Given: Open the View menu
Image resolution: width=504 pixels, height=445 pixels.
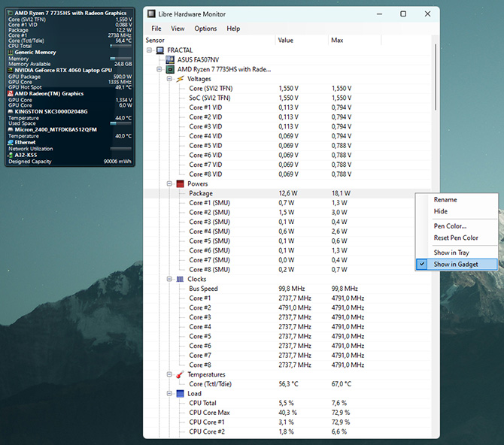Looking at the screenshot, I should coord(178,29).
